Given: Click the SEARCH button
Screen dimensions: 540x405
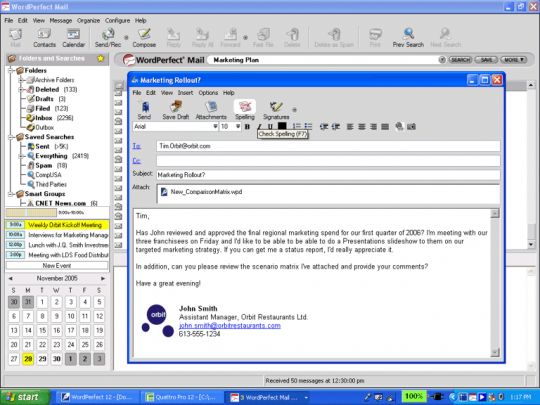Looking at the screenshot, I should tap(460, 60).
